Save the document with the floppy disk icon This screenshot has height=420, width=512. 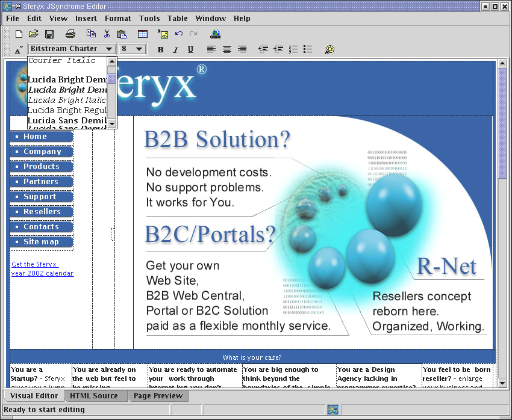49,34
